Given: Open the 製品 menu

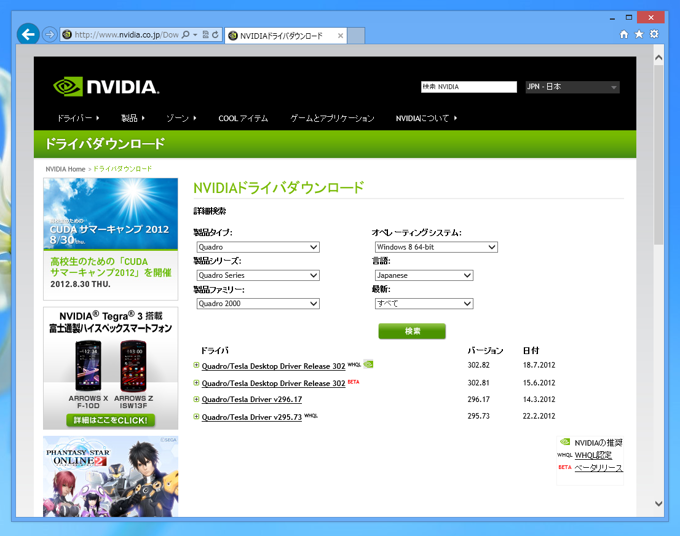Looking at the screenshot, I should 133,118.
